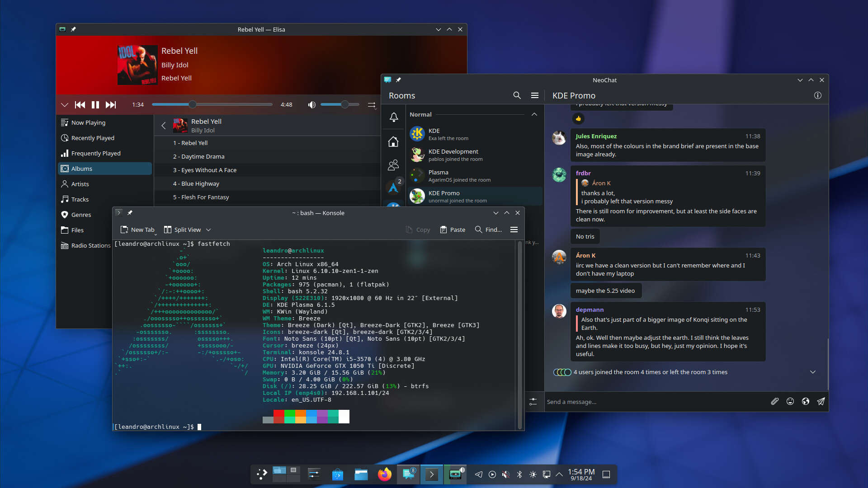Open Recently Played in Elisa sidebar

(x=105, y=138)
